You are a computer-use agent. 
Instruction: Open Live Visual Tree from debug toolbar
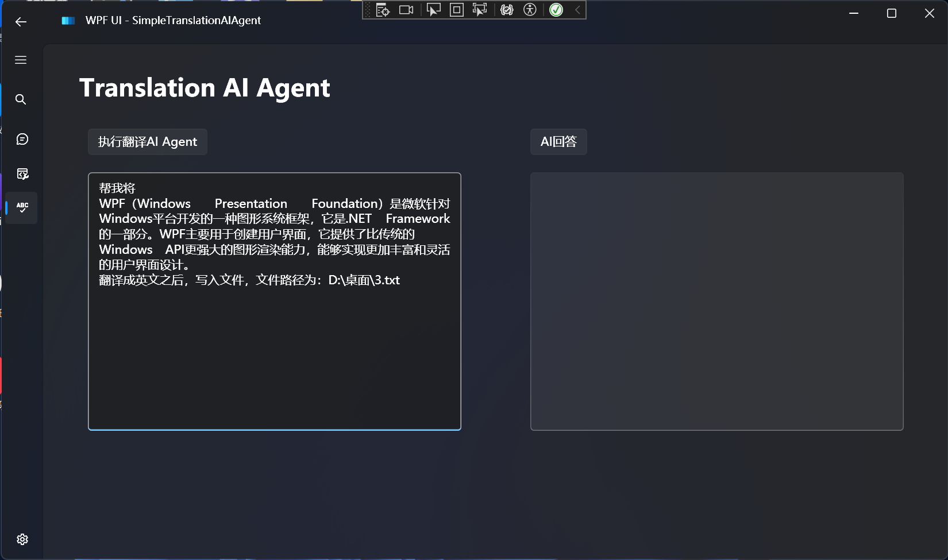[383, 10]
